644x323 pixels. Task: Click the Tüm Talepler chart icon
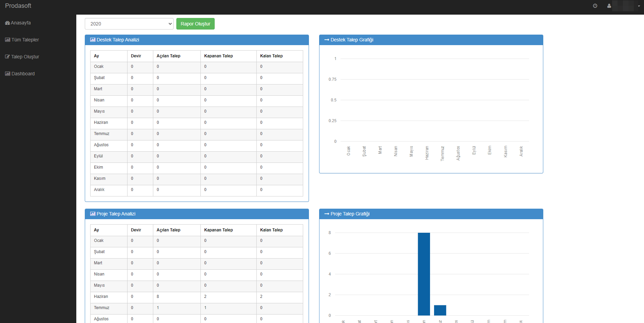pos(7,40)
